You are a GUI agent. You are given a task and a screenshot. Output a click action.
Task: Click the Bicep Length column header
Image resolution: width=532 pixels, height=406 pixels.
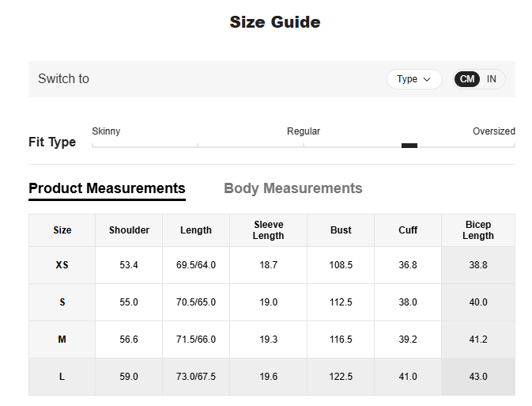coord(478,230)
